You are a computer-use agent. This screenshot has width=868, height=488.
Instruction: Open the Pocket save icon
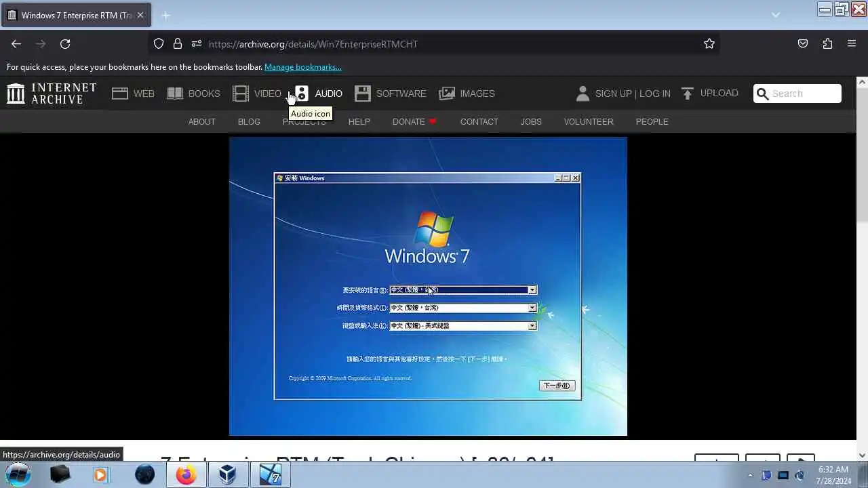tap(803, 43)
